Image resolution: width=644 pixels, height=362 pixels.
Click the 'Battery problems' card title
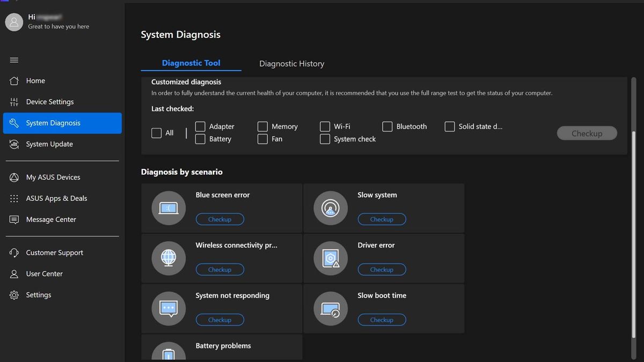click(223, 346)
